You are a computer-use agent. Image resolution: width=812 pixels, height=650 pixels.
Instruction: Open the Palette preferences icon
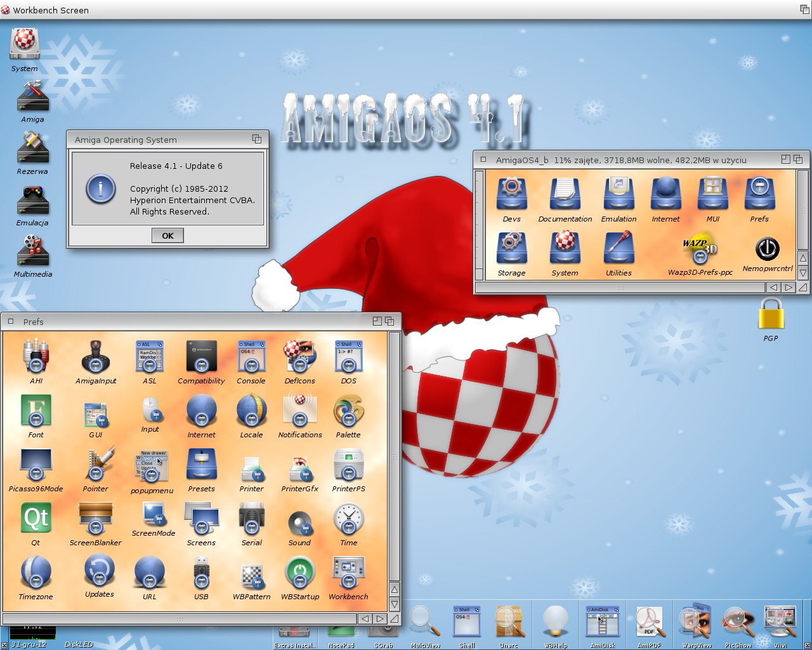pyautogui.click(x=348, y=410)
